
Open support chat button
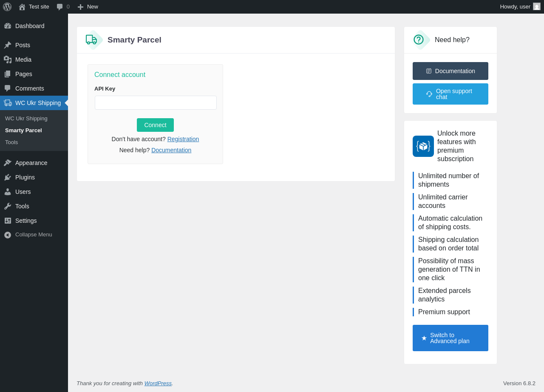point(450,94)
